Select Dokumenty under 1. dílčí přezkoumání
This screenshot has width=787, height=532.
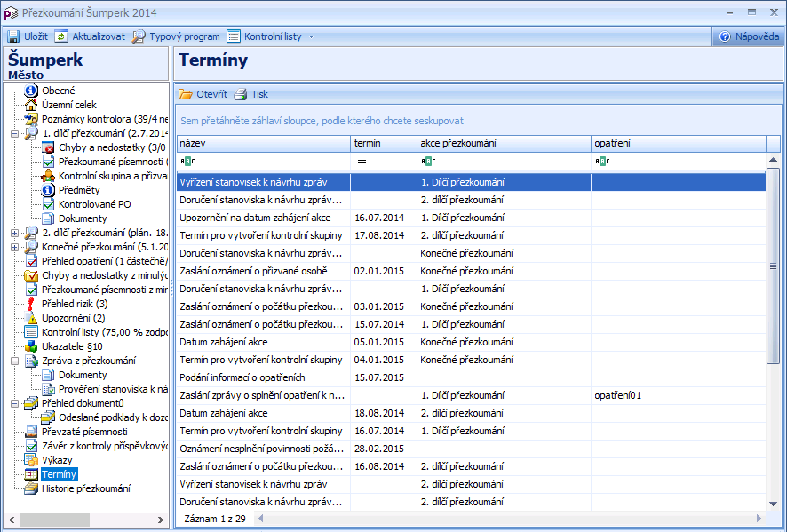[83, 218]
